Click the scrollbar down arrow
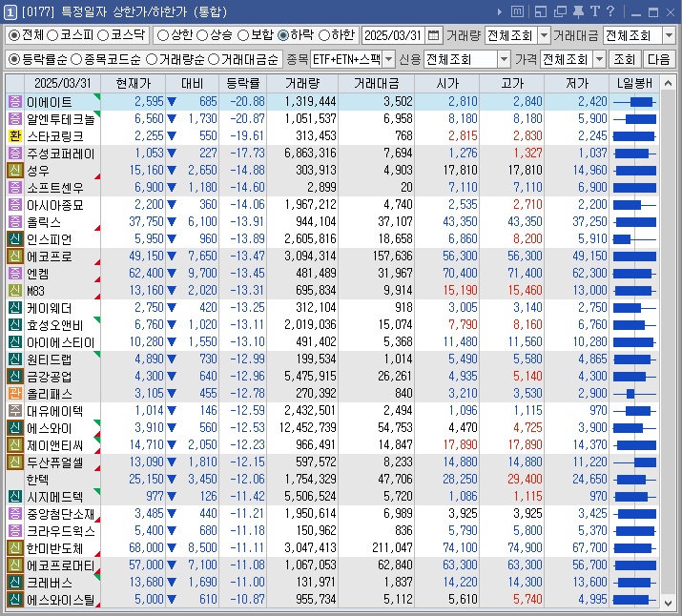The height and width of the screenshot is (616, 682). click(x=668, y=603)
